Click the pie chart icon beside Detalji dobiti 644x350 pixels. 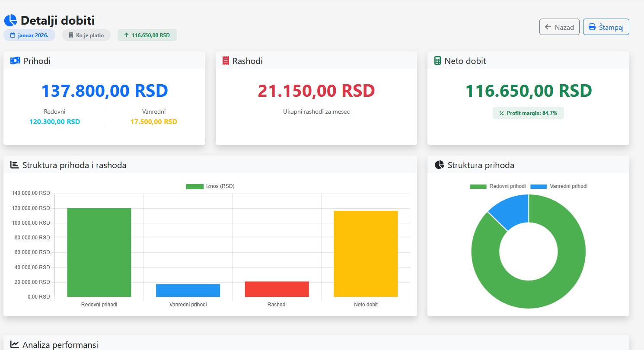pos(10,20)
